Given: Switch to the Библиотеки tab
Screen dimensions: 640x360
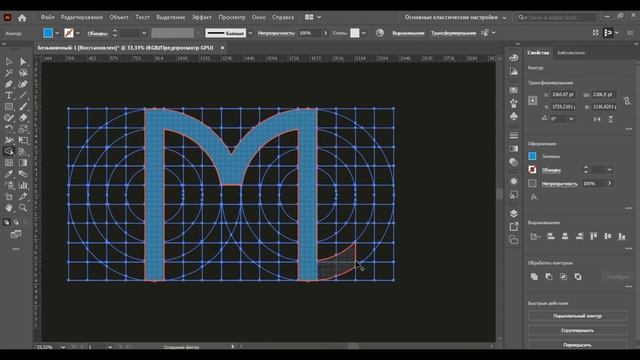Looking at the screenshot, I should [571, 53].
